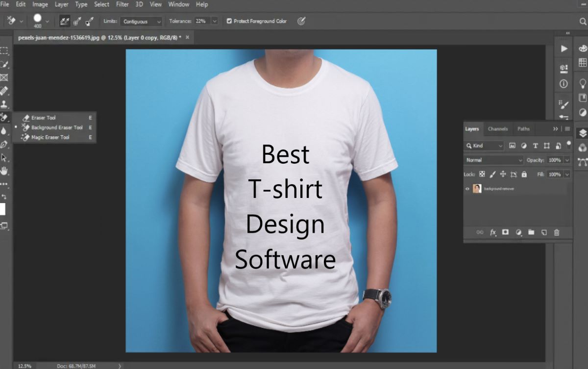Switch to the Paths tab
The width and height of the screenshot is (588, 369).
point(523,129)
